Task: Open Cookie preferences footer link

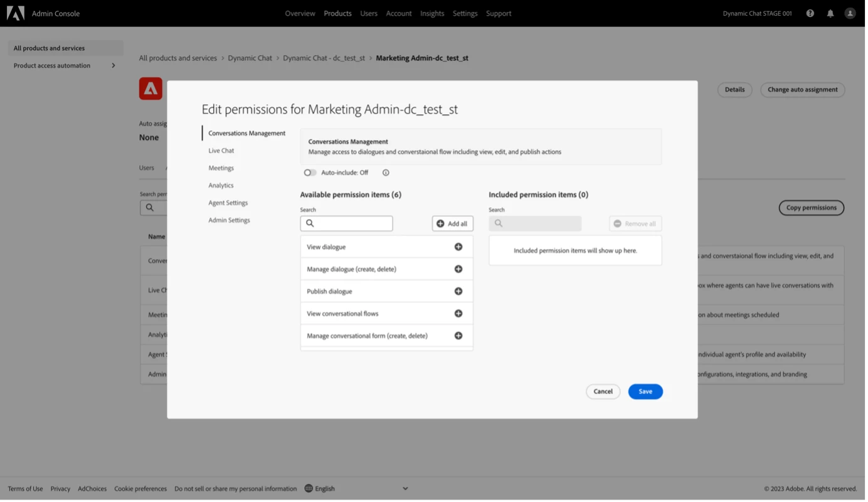Action: (x=141, y=490)
